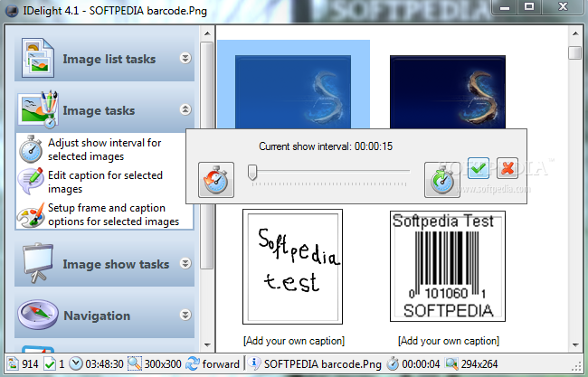Expand the Image list tasks panel chevron
This screenshot has width=588, height=377.
click(185, 58)
